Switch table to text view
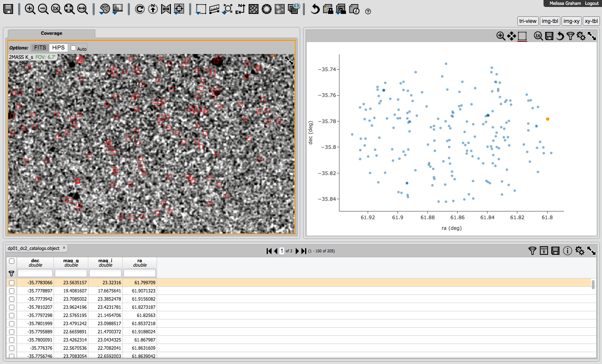This screenshot has height=364, width=602. click(x=544, y=251)
